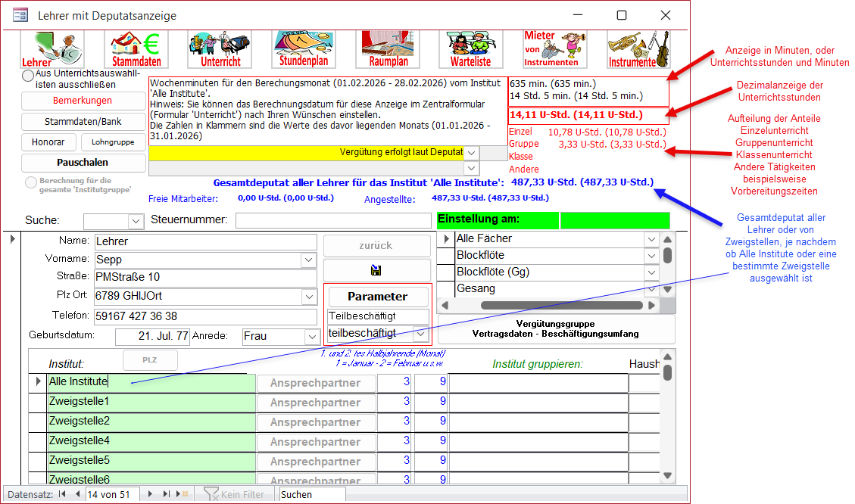Click the Bemerkungen button
The image size is (855, 504).
tap(83, 101)
